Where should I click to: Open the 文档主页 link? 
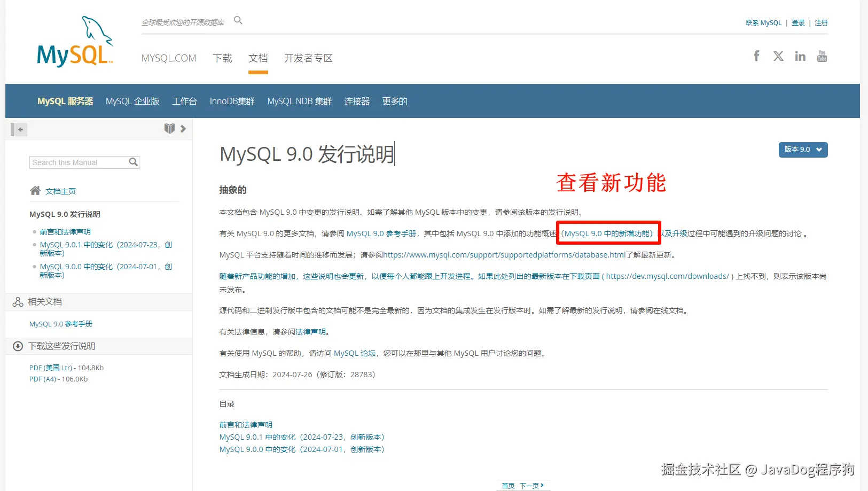(60, 191)
